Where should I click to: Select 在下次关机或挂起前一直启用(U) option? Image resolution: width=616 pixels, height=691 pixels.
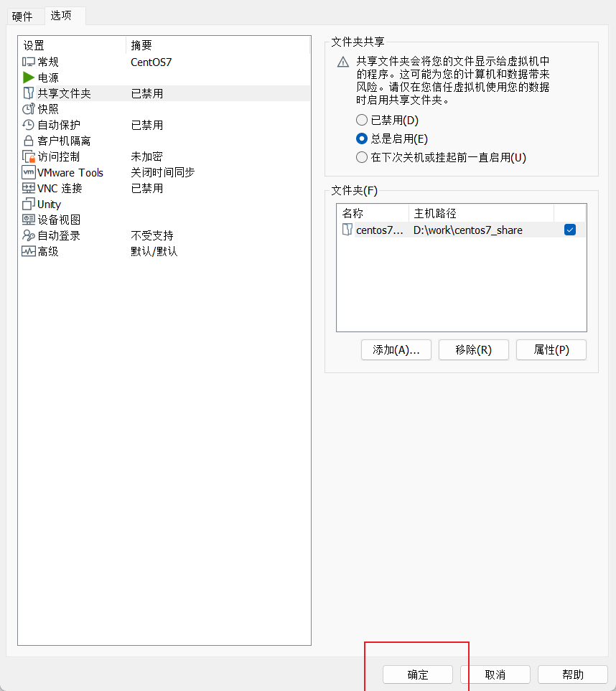[362, 157]
